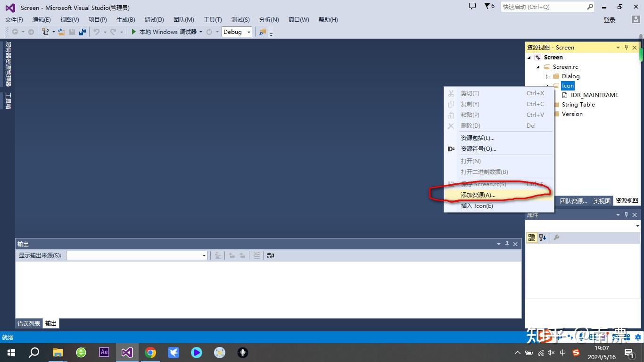
Task: Switch to the 错误列表 tab
Action: pyautogui.click(x=29, y=324)
